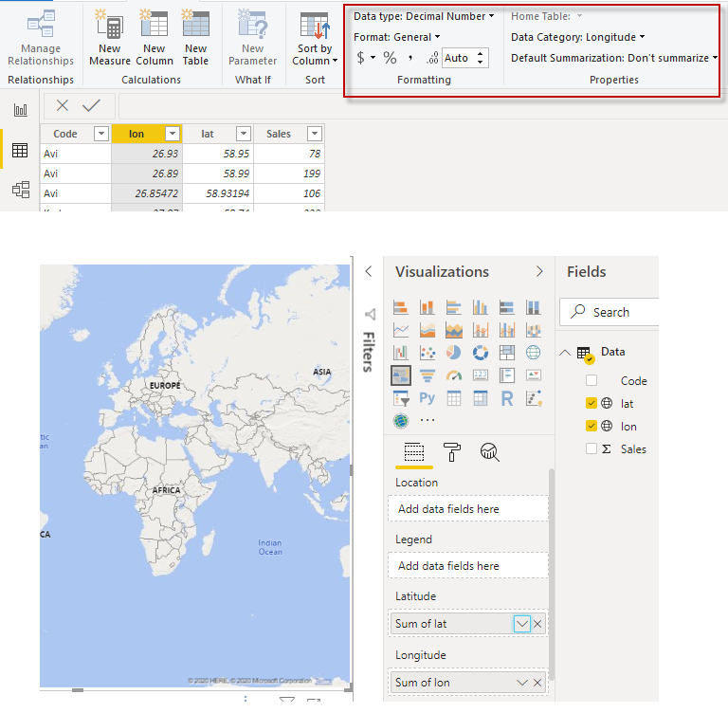Screen dimensions: 728x713
Task: Create a New Column
Action: (x=155, y=39)
